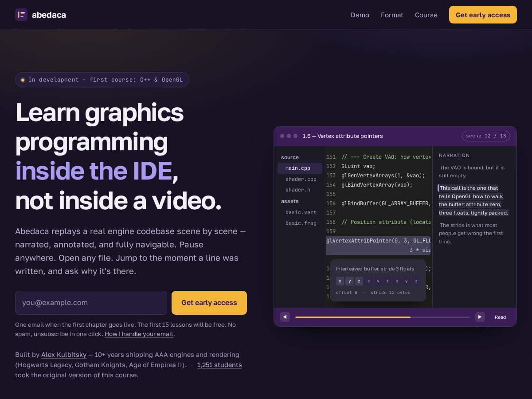
Task: Open basic.frag under assets
Action: [x=300, y=223]
